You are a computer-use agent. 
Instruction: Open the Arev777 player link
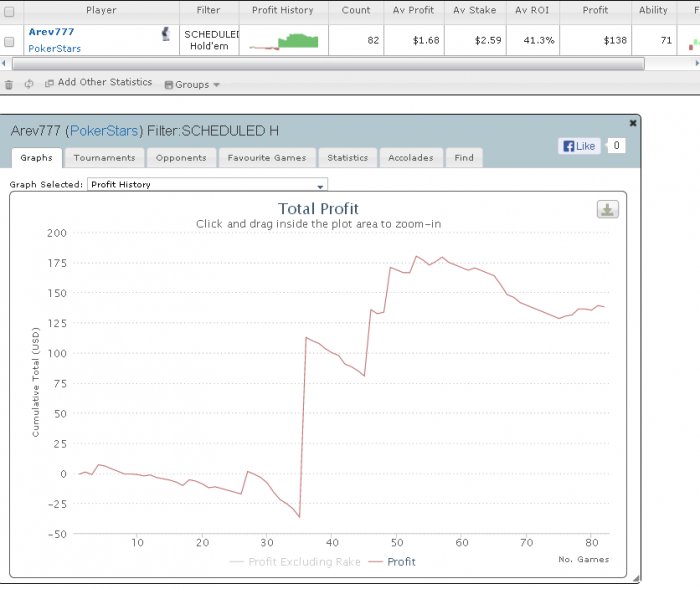(51, 32)
